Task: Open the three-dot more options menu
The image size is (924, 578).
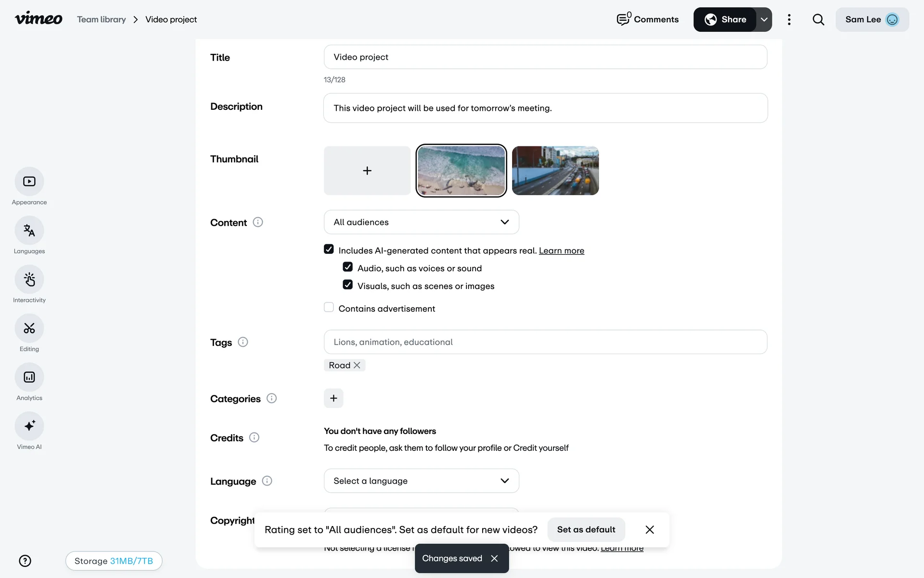Action: (789, 20)
